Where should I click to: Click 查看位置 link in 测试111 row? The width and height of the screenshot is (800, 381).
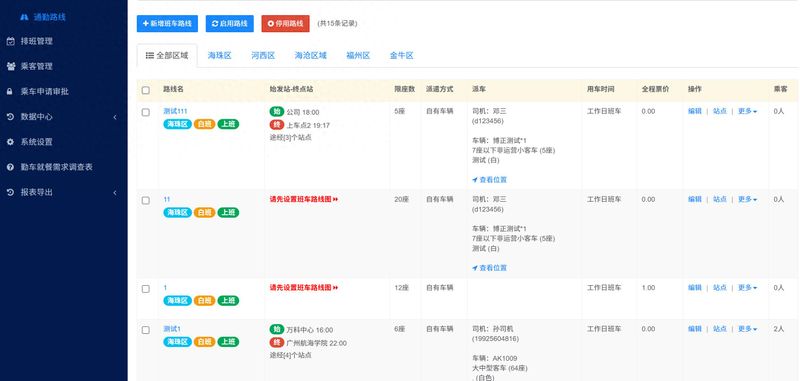coord(490,180)
